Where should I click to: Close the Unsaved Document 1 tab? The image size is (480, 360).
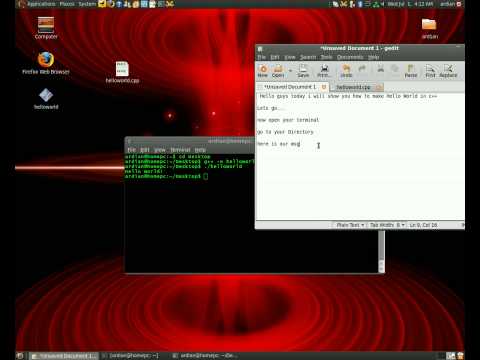coord(323,87)
